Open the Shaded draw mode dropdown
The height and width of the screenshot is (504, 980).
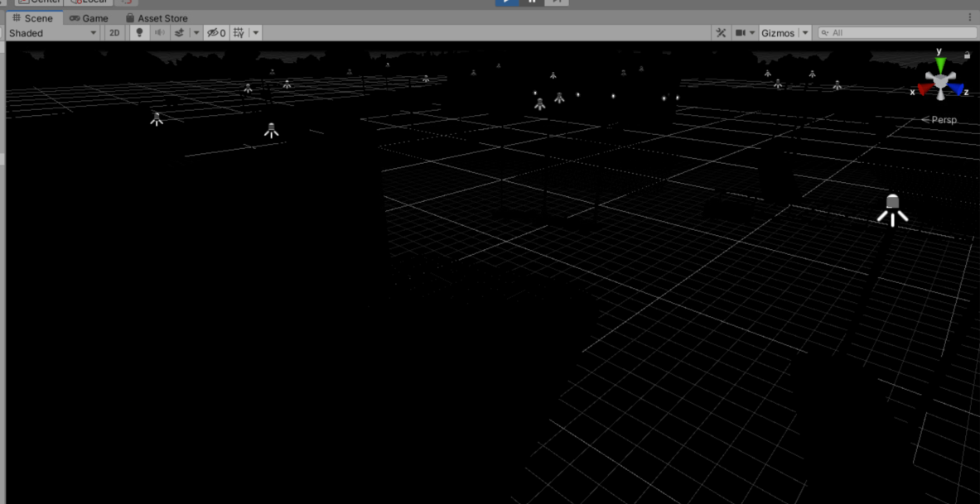[54, 33]
